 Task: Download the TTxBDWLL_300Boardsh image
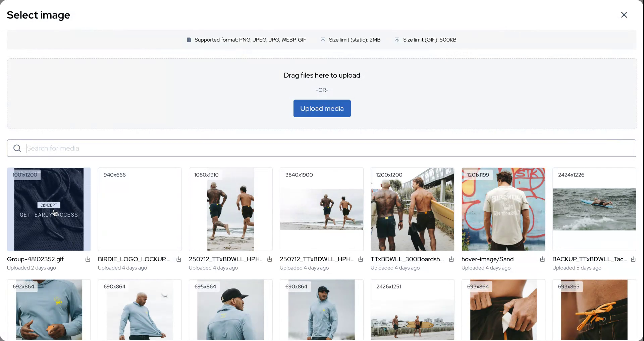coord(451,259)
